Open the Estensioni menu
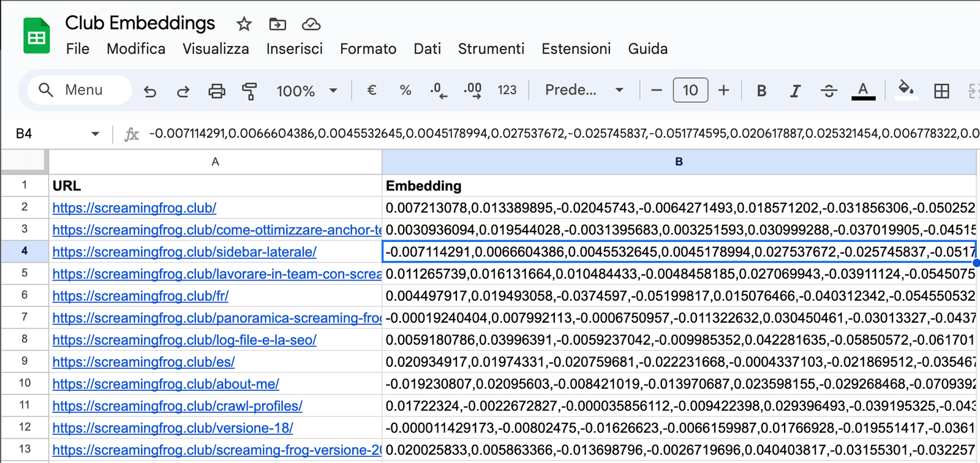The image size is (980, 463). coord(576,49)
